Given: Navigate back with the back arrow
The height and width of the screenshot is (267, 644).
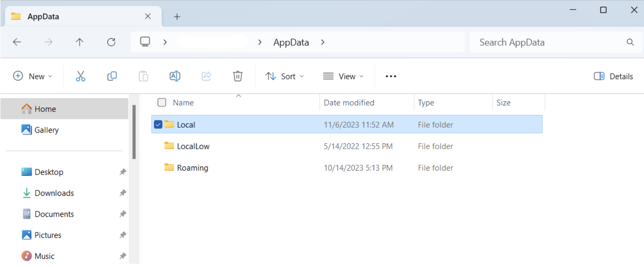Looking at the screenshot, I should tap(16, 42).
